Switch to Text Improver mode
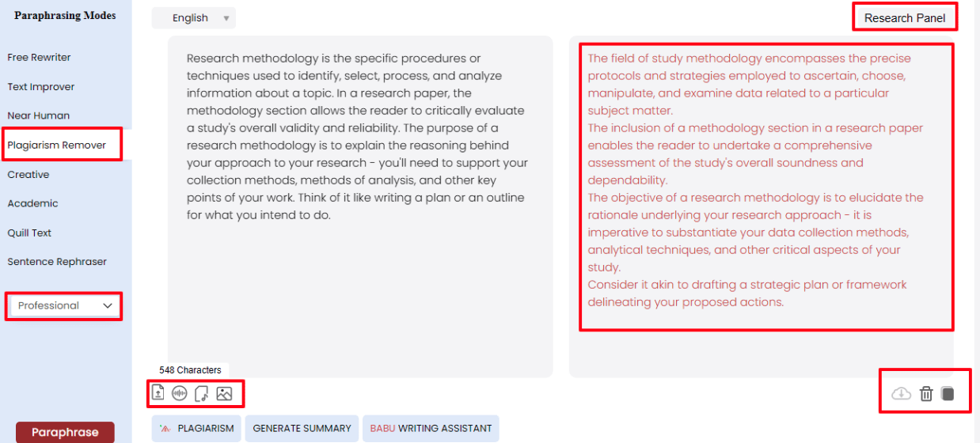 41,87
